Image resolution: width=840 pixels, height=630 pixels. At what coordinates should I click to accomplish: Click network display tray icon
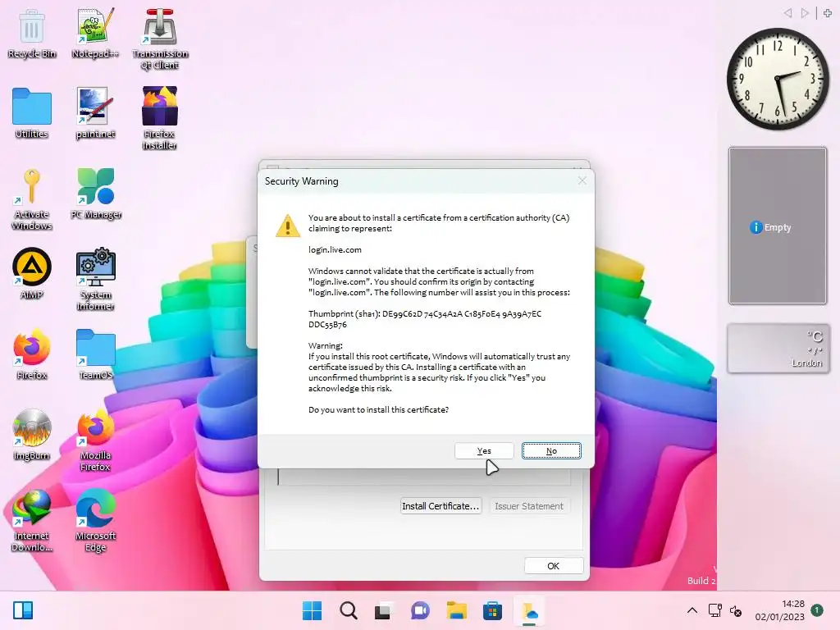click(715, 610)
